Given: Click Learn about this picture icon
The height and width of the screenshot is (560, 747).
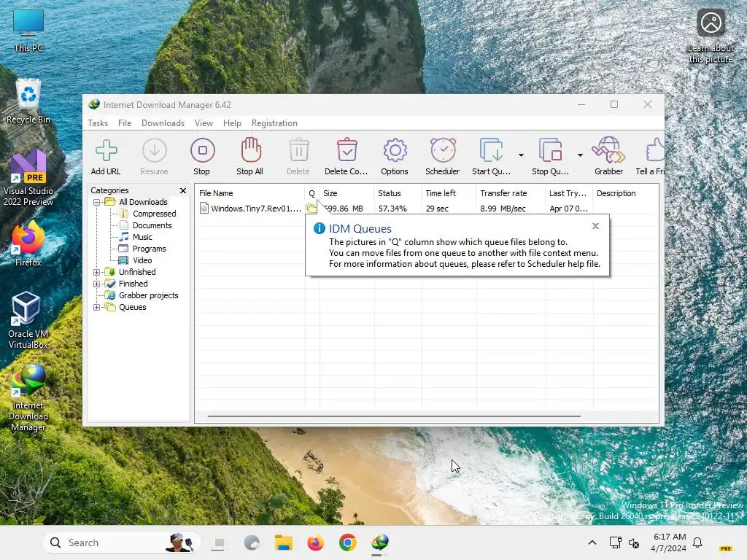Looking at the screenshot, I should pos(711,36).
